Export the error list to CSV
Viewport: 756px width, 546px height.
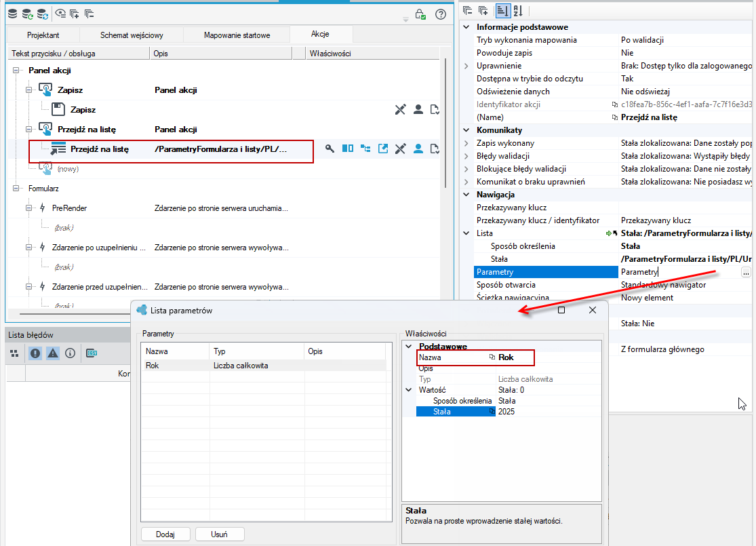pos(92,353)
